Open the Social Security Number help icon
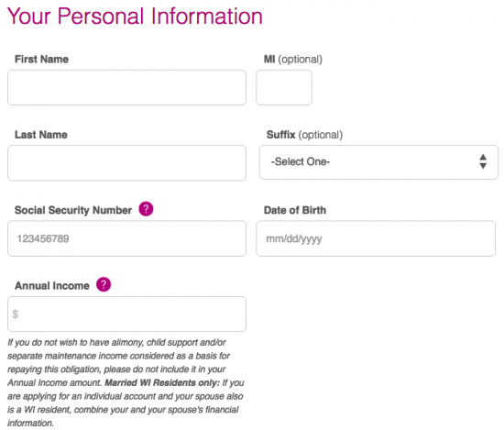 [x=146, y=209]
